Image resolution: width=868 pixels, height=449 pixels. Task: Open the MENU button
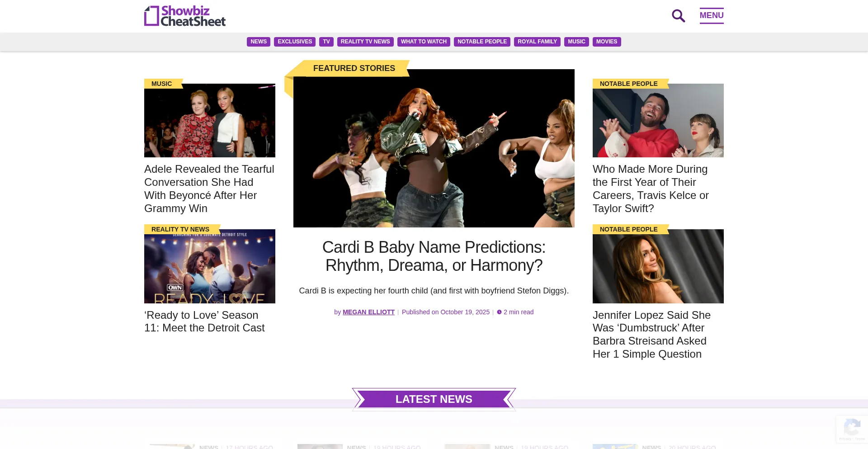click(x=712, y=15)
